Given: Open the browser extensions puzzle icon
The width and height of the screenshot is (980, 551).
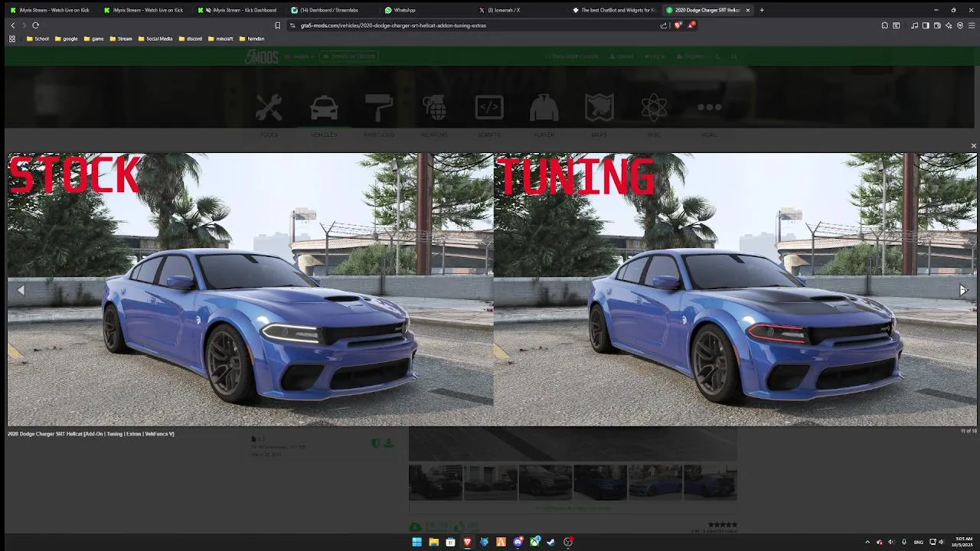Looking at the screenshot, I should coord(884,25).
